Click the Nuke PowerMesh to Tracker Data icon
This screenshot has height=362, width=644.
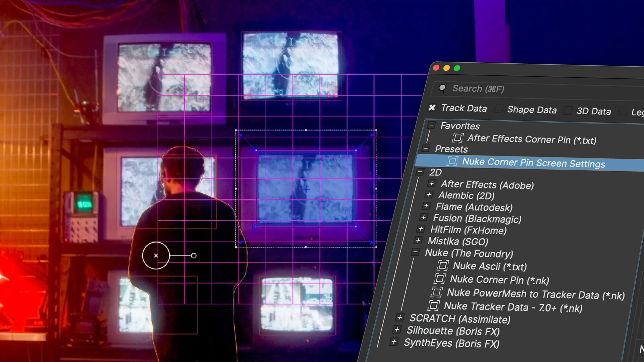point(436,292)
